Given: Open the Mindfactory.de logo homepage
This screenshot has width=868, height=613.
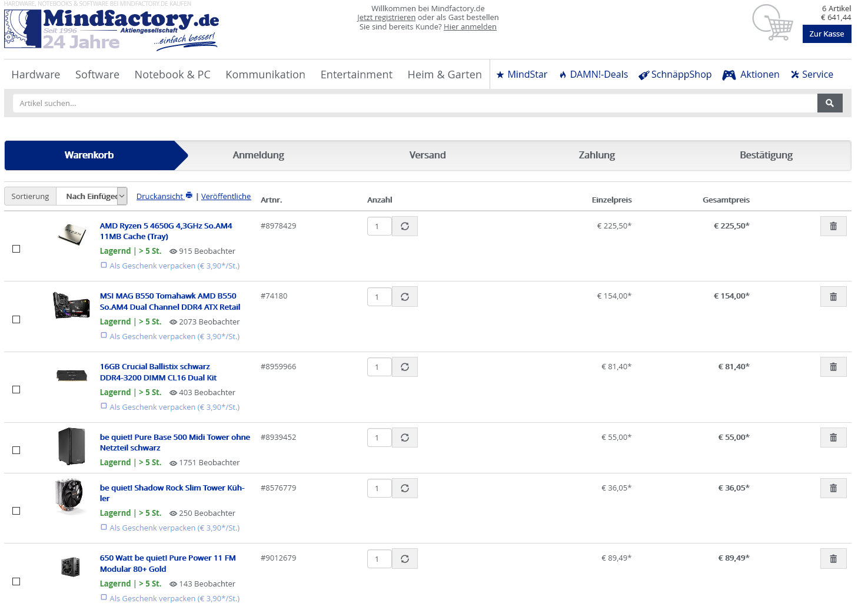Looking at the screenshot, I should (x=112, y=29).
